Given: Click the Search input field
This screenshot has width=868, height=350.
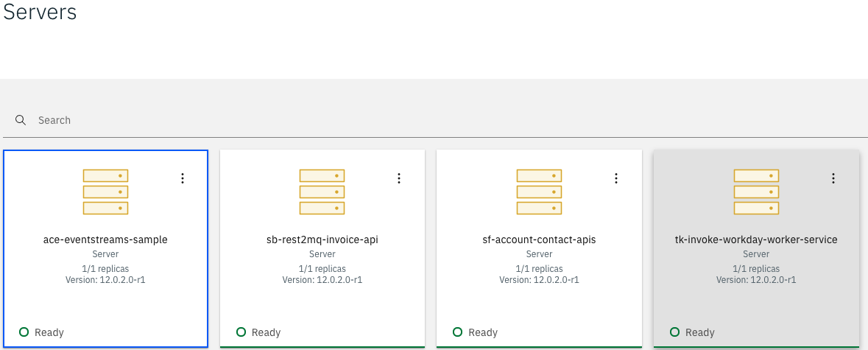Looking at the screenshot, I should [x=442, y=120].
